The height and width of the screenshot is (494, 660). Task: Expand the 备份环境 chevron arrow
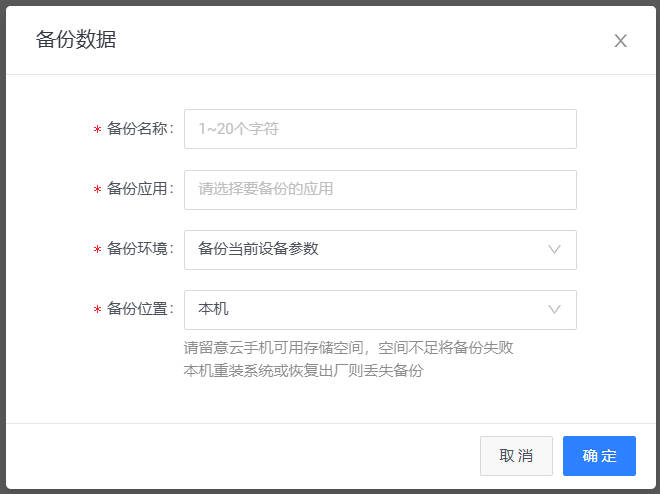click(x=554, y=249)
